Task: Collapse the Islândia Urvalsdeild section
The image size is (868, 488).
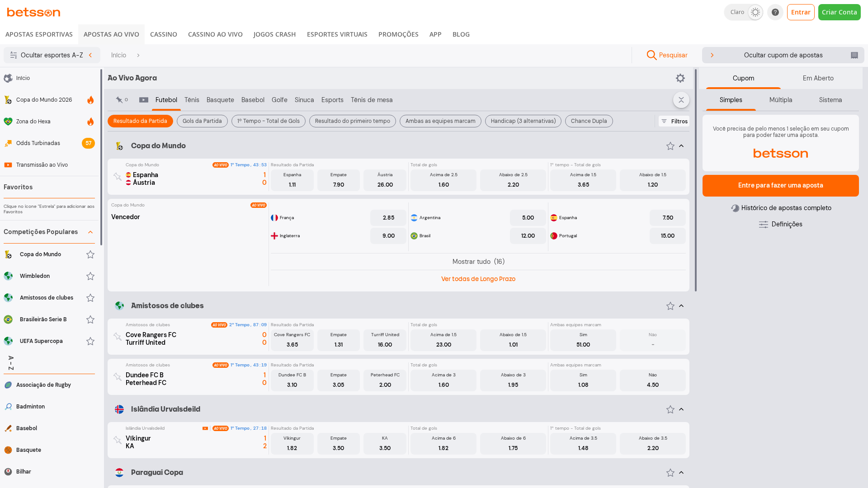Action: (x=681, y=409)
